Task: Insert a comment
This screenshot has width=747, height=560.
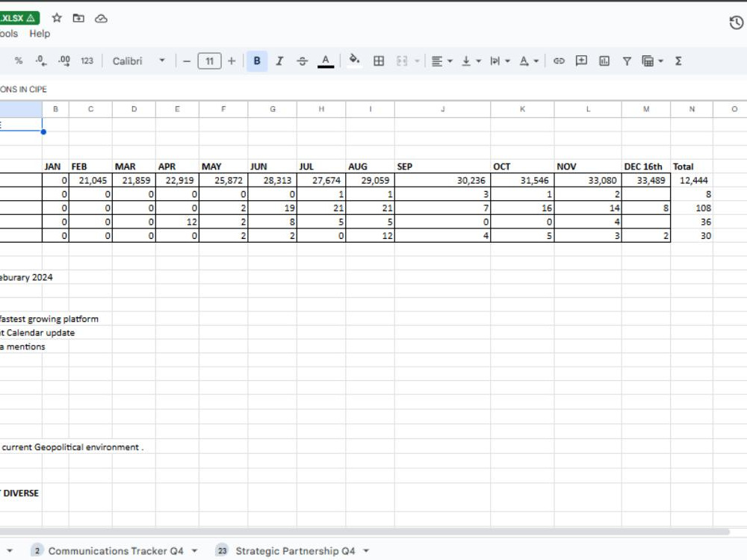Action: pyautogui.click(x=581, y=61)
